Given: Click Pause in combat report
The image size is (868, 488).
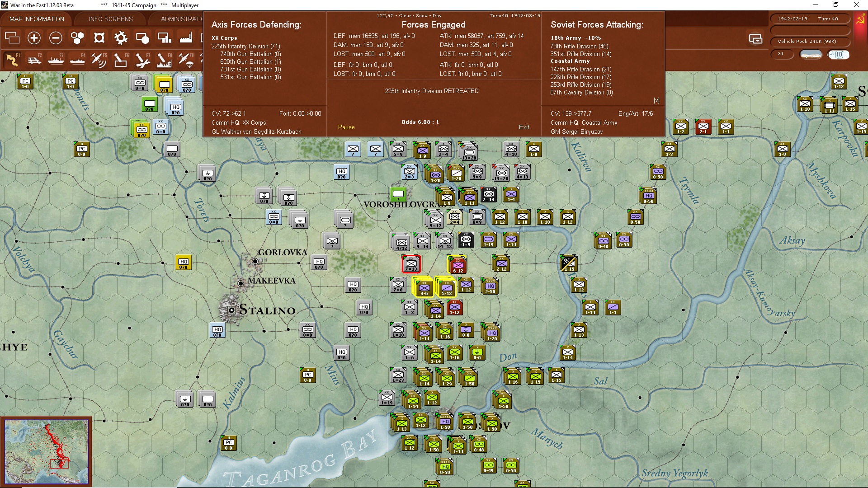Looking at the screenshot, I should 346,127.
